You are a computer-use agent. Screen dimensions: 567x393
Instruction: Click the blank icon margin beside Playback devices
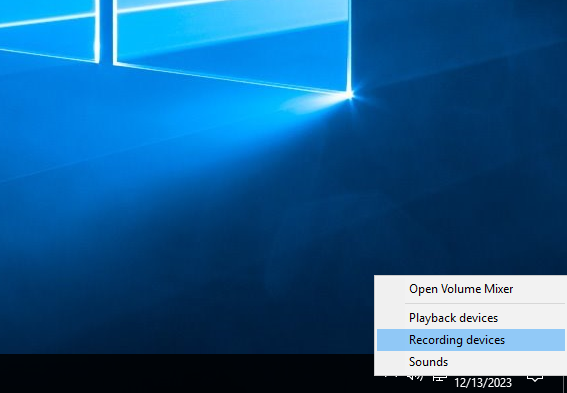click(391, 318)
